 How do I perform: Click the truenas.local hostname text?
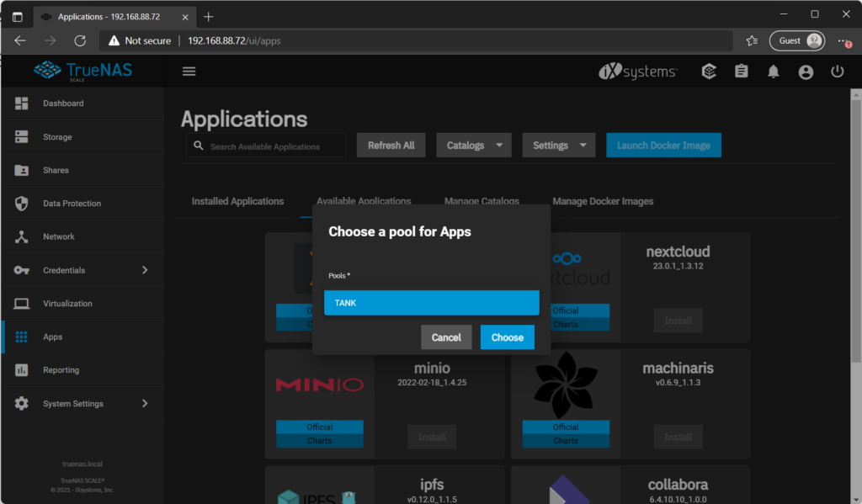[x=82, y=464]
